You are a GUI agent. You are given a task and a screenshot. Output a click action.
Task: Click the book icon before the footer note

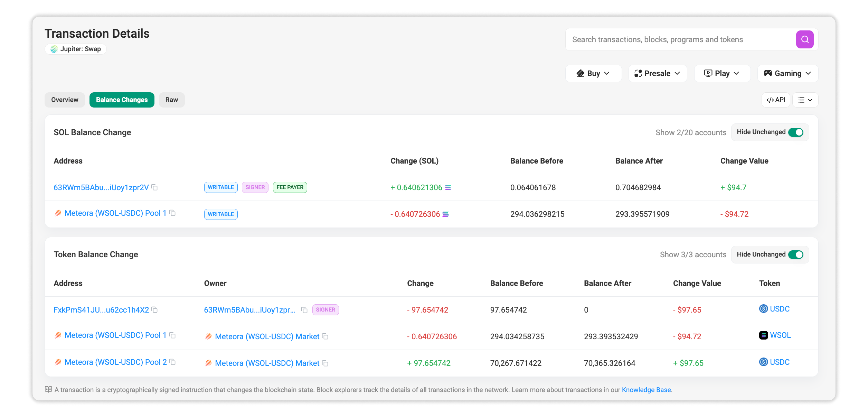coord(48,389)
